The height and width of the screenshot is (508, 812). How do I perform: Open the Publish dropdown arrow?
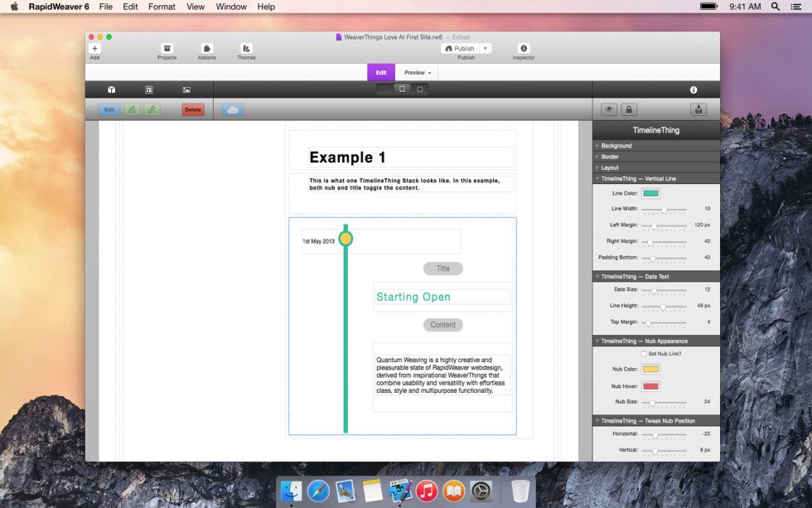pyautogui.click(x=486, y=48)
